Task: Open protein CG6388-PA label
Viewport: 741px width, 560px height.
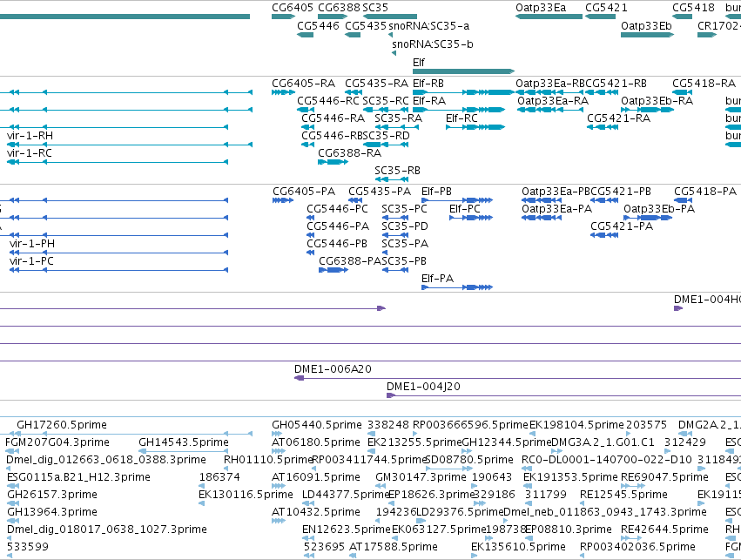Action: [x=350, y=261]
